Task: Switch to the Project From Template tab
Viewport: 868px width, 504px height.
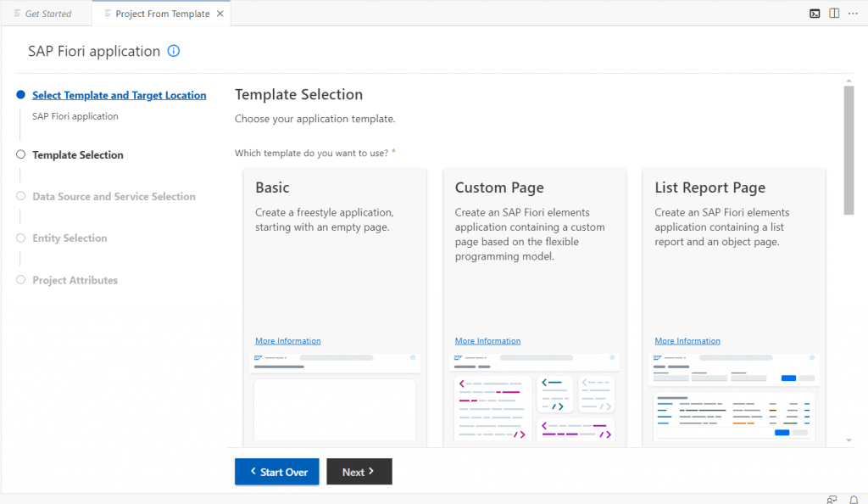Action: [161, 14]
